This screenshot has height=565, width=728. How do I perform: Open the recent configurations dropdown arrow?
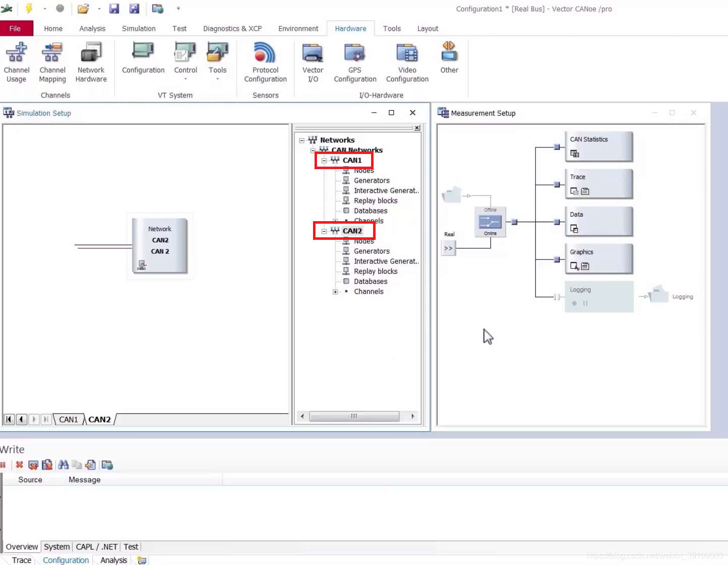tap(99, 9)
